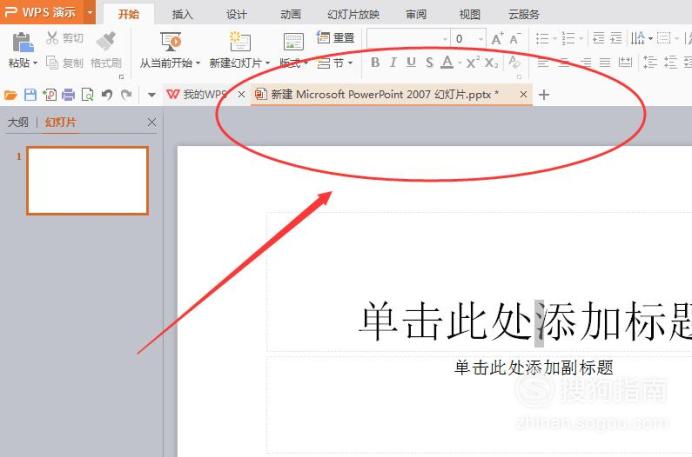This screenshot has width=692, height=457.
Task: Click the decrease indent icon
Action: [x=598, y=38]
